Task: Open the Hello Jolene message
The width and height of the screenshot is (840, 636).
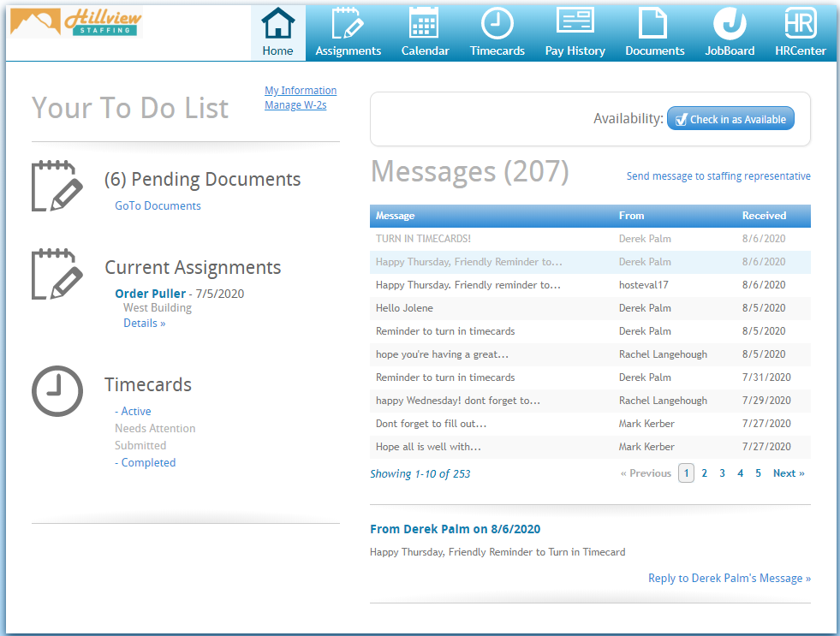Action: point(590,308)
